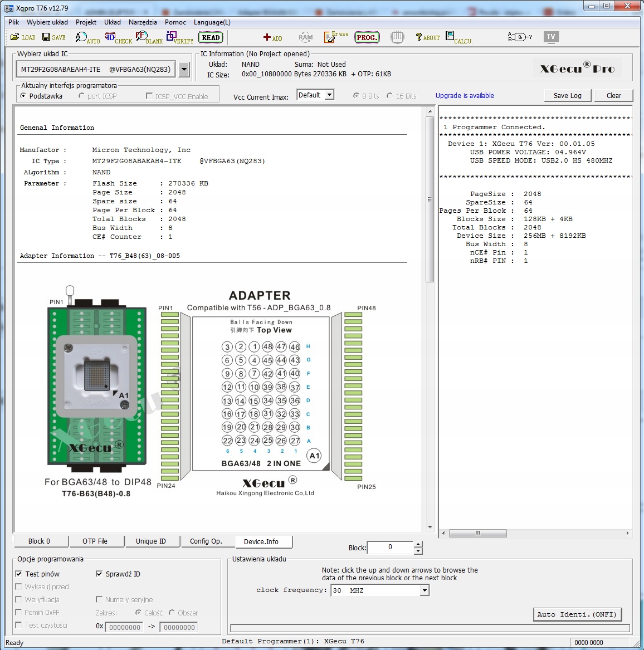Open the Language(L) menu
The width and height of the screenshot is (644, 650).
(x=212, y=22)
